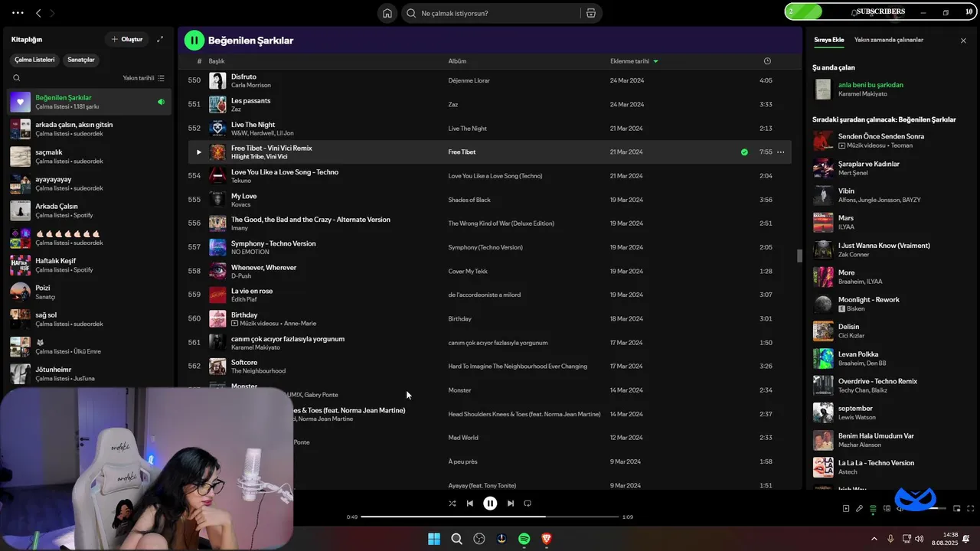
Task: Expand the library panel to full view
Action: tap(160, 39)
